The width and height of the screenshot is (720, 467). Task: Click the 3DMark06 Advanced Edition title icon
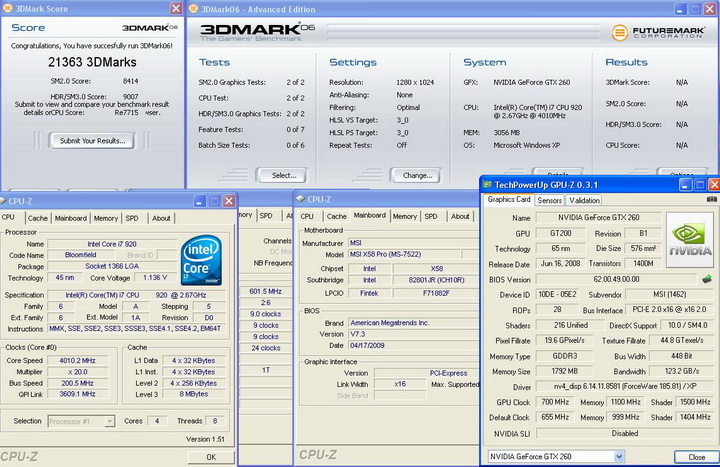[193, 9]
